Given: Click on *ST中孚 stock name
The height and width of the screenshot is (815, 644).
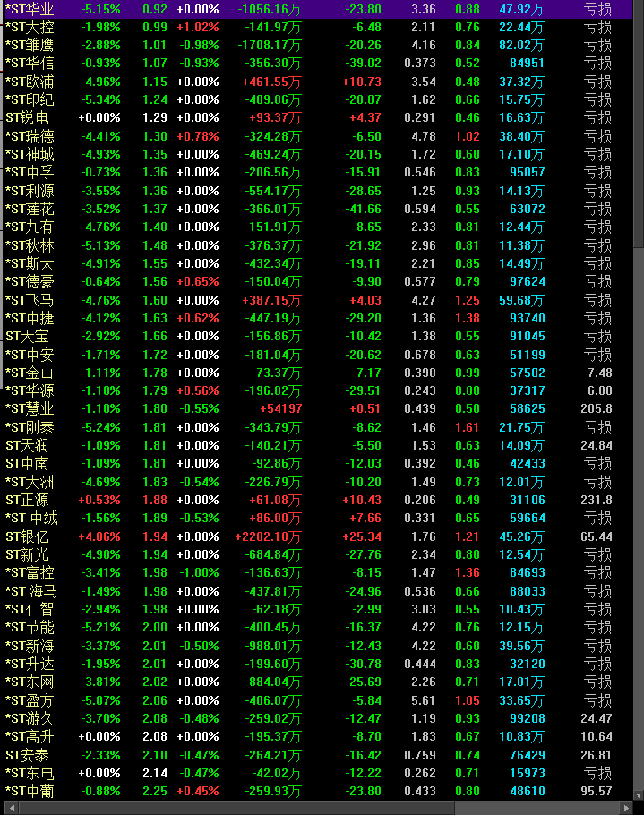Looking at the screenshot, I should click(29, 173).
